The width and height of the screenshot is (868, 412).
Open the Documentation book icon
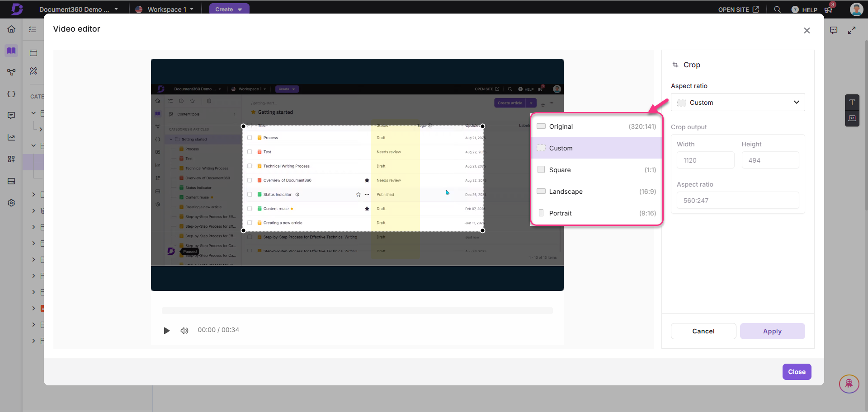[x=11, y=51]
